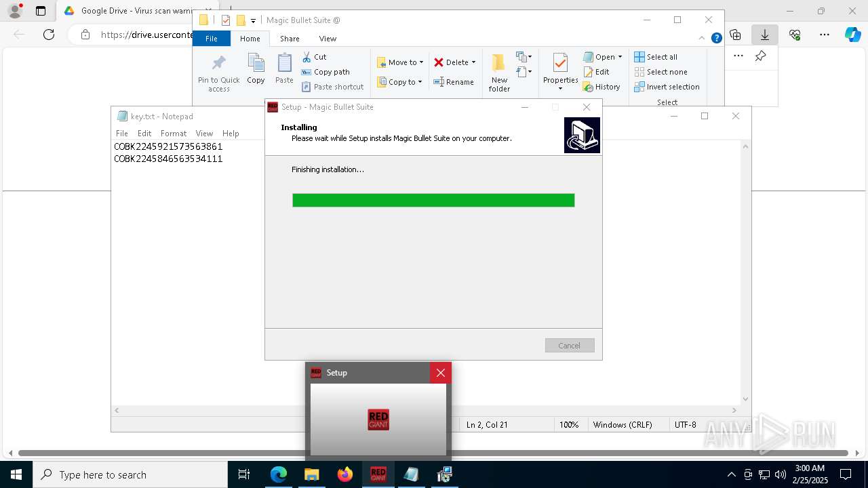Click Select none in ribbon
The image size is (868, 488).
pyautogui.click(x=660, y=72)
